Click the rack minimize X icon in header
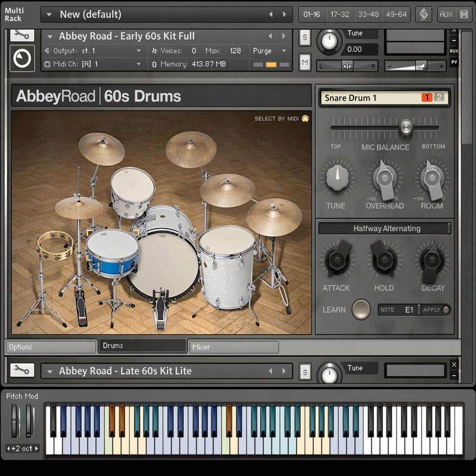Image resolution: width=476 pixels, height=476 pixels. point(464,14)
